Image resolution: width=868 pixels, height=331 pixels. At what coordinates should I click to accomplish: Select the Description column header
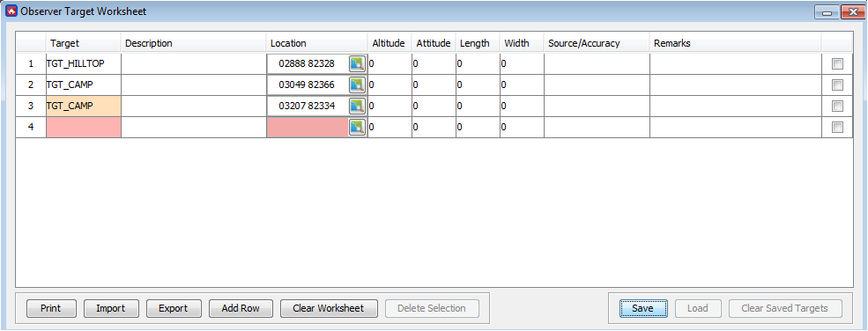pyautogui.click(x=193, y=43)
